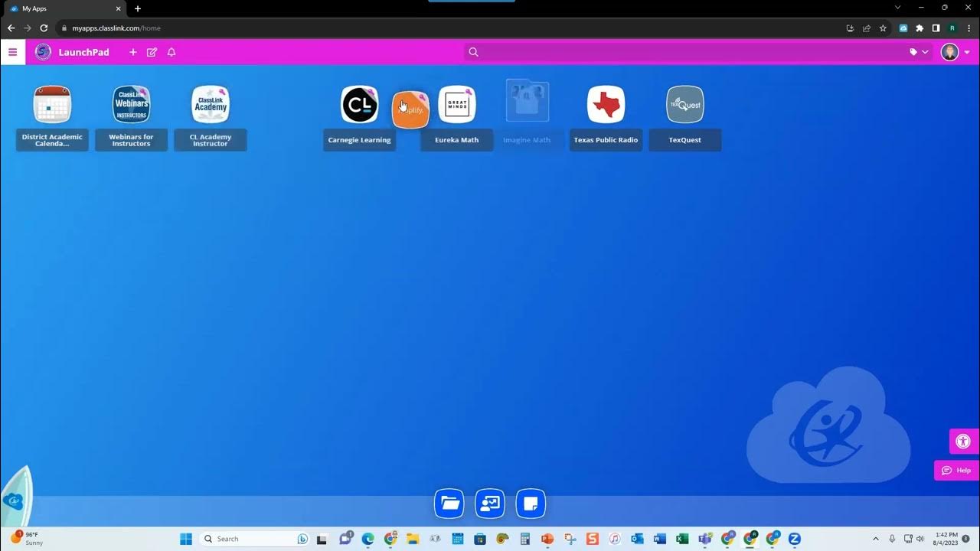Click the pink Help chat button
This screenshot has width=980, height=551.
pyautogui.click(x=957, y=471)
